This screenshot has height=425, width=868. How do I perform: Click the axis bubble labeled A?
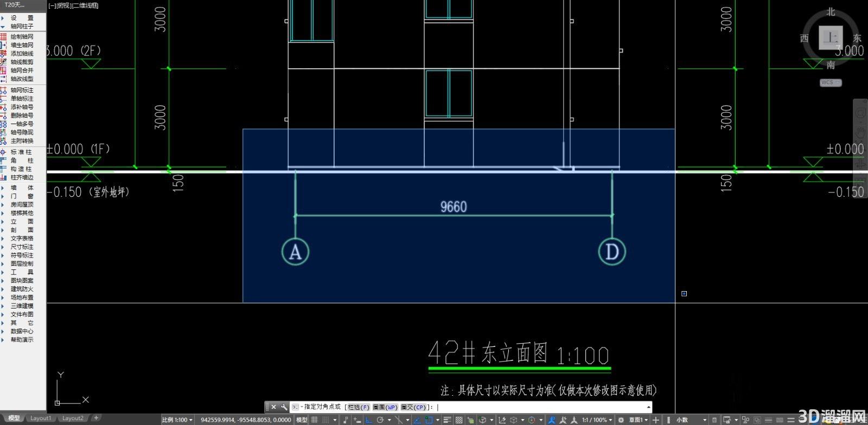(295, 252)
